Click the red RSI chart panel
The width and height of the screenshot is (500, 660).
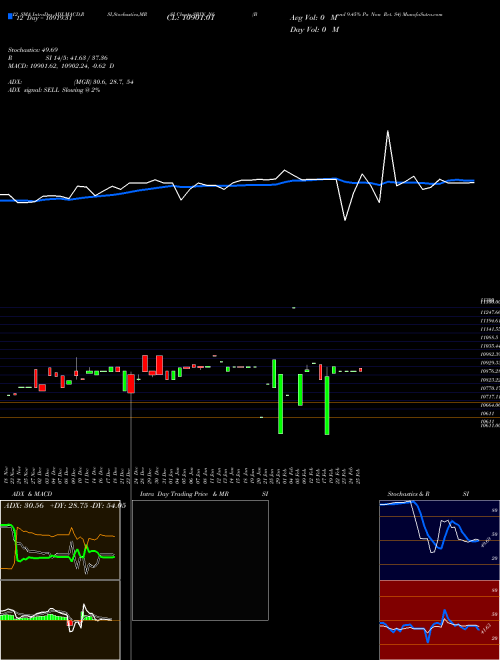pyautogui.click(x=439, y=620)
